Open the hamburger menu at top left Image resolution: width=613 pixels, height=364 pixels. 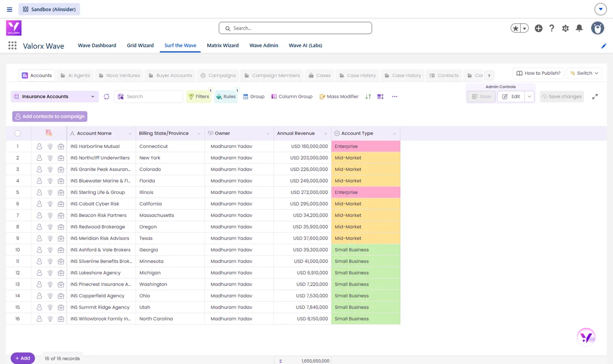click(10, 9)
